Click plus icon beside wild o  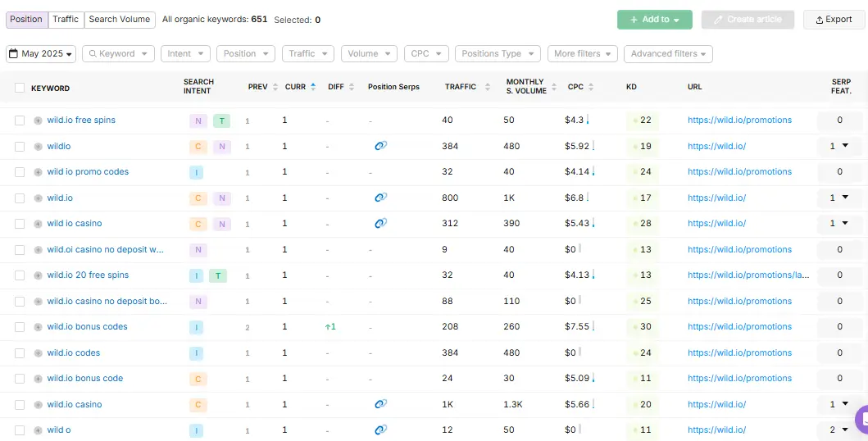[x=38, y=430]
